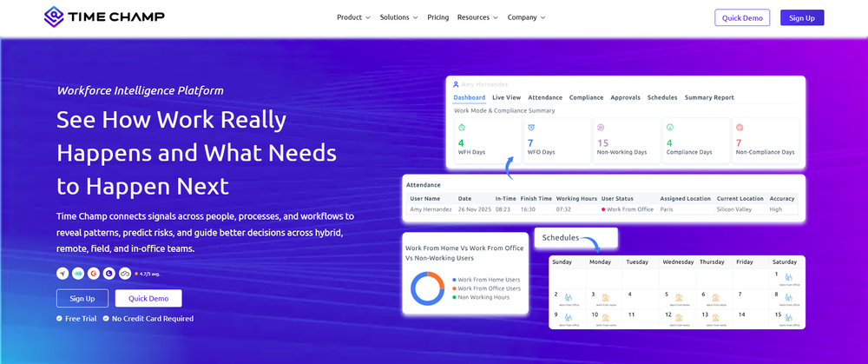Screen dimensions: 868x364
Task: Click the 'High' Accuracy cell
Action: 775,209
